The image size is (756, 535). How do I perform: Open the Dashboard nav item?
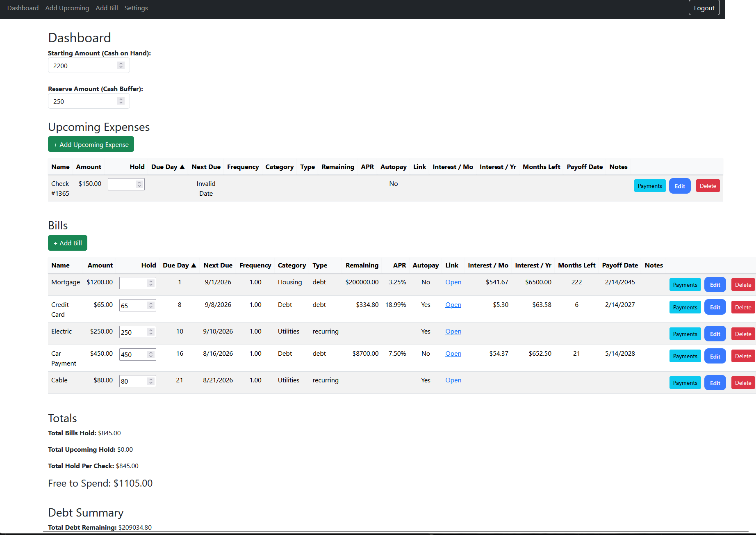click(x=23, y=8)
